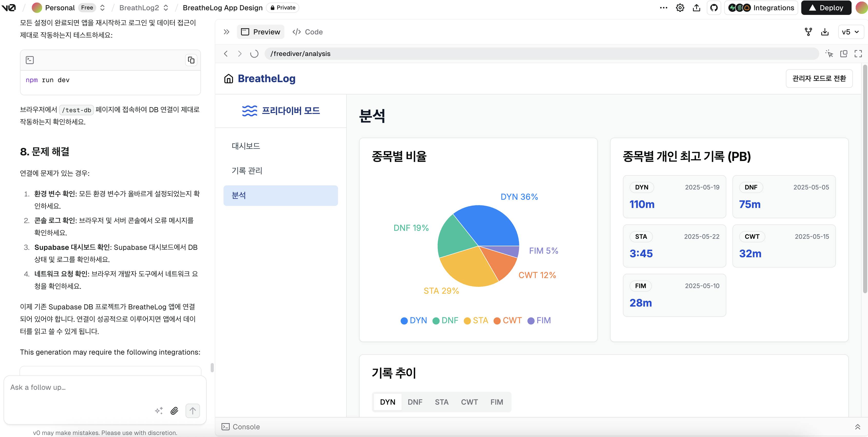
Task: Select the STA tab in 기록 추이
Action: tap(441, 402)
